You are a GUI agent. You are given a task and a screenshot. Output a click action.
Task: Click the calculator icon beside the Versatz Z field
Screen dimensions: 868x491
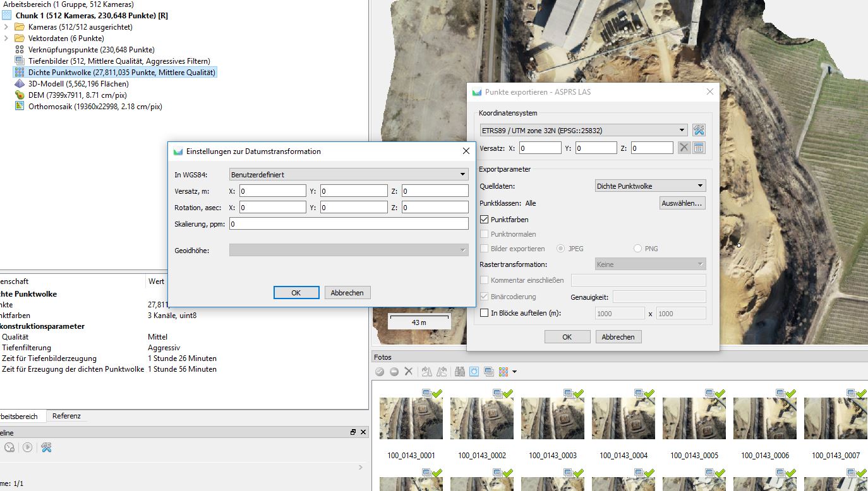699,148
